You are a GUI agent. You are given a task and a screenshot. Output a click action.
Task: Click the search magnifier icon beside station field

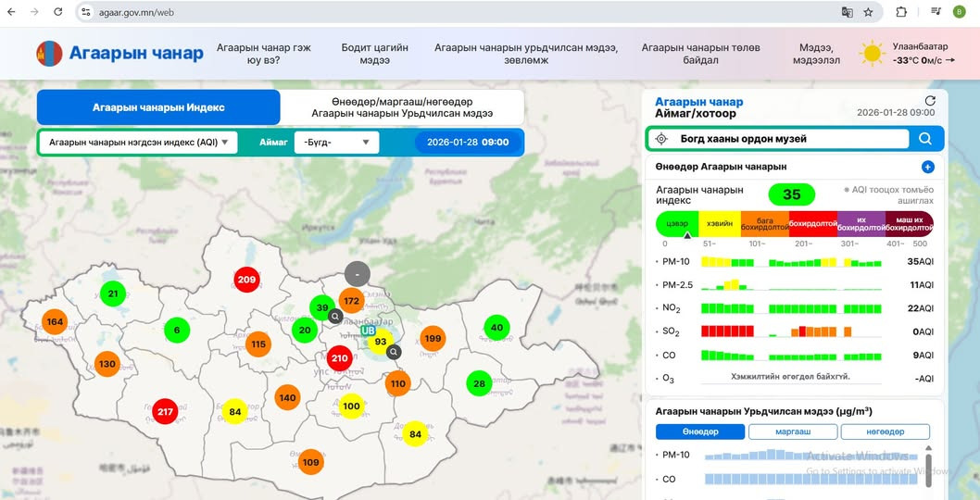[924, 139]
